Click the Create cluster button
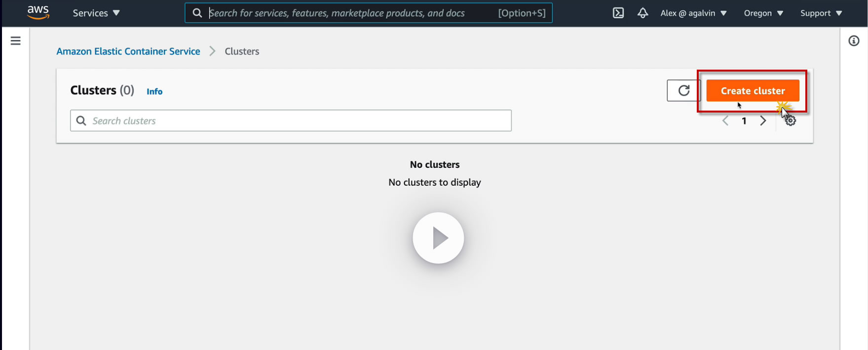This screenshot has width=868, height=350. click(753, 91)
